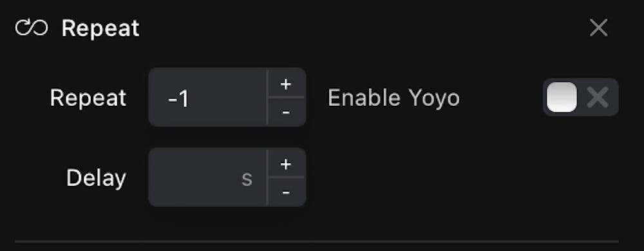Click the "Repeat" label beside the -1 field
Image resolution: width=644 pixels, height=251 pixels.
tap(88, 98)
